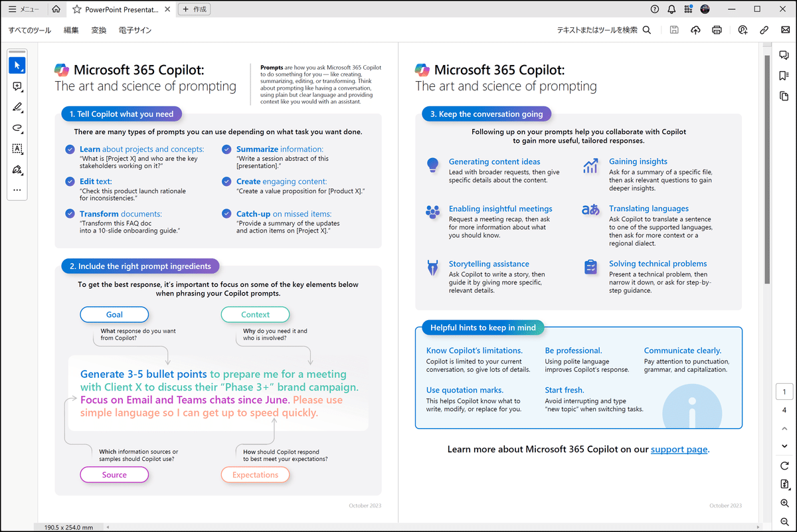The height and width of the screenshot is (532, 797).
Task: Close the PowerPoint Presentation tab
Action: click(167, 10)
